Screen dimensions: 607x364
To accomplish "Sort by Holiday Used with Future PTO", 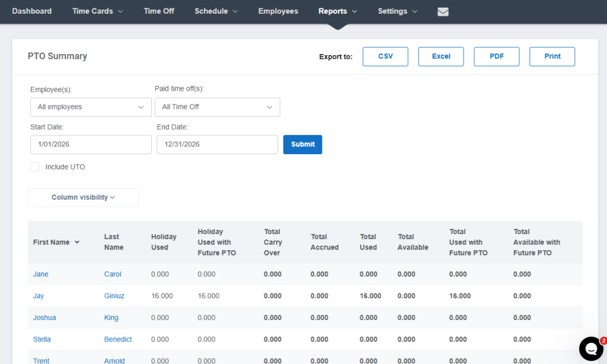I will pyautogui.click(x=217, y=242).
